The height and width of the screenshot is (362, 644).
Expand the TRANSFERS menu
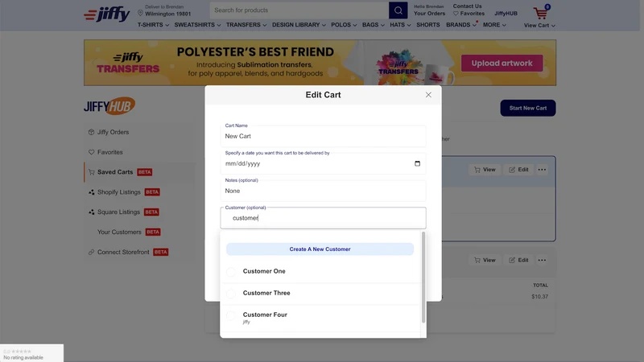(x=246, y=25)
